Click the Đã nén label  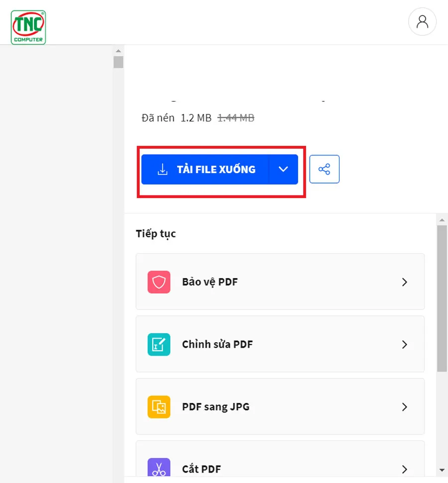(158, 118)
